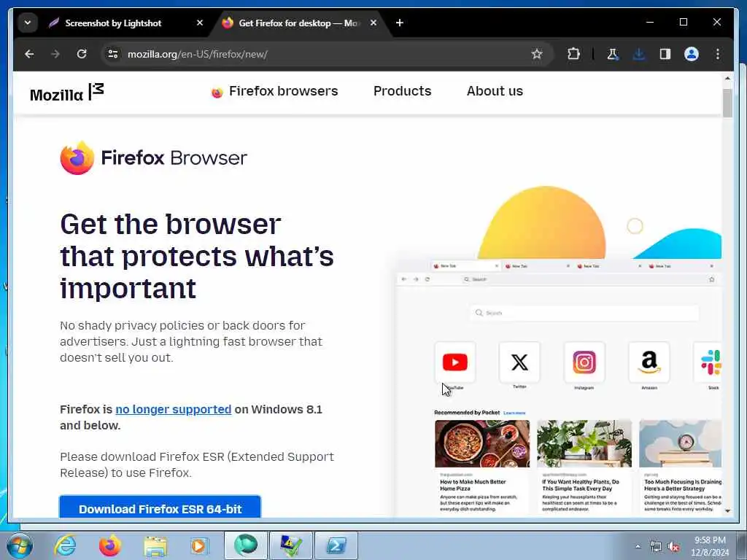Follow the no longer supported link
This screenshot has height=560, width=747.
click(174, 410)
